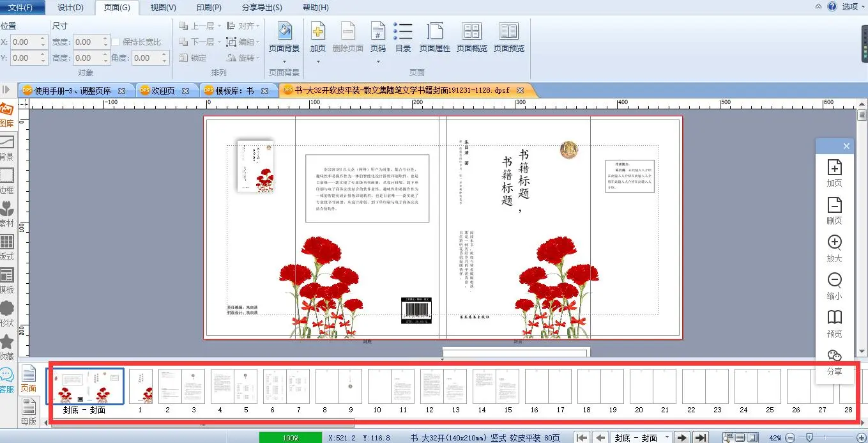
Task: Go to the next page arrow button
Action: coord(682,438)
